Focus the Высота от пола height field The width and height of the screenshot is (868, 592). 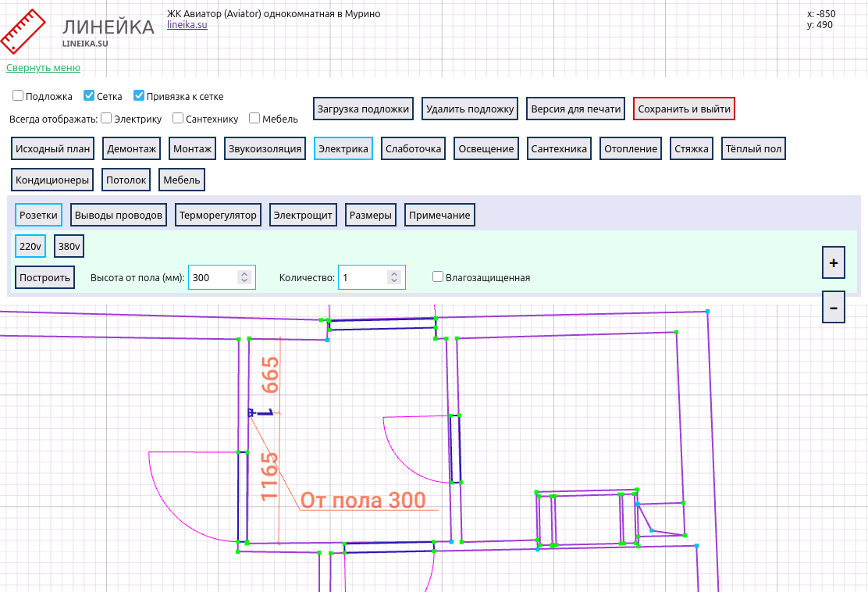pyautogui.click(x=222, y=277)
